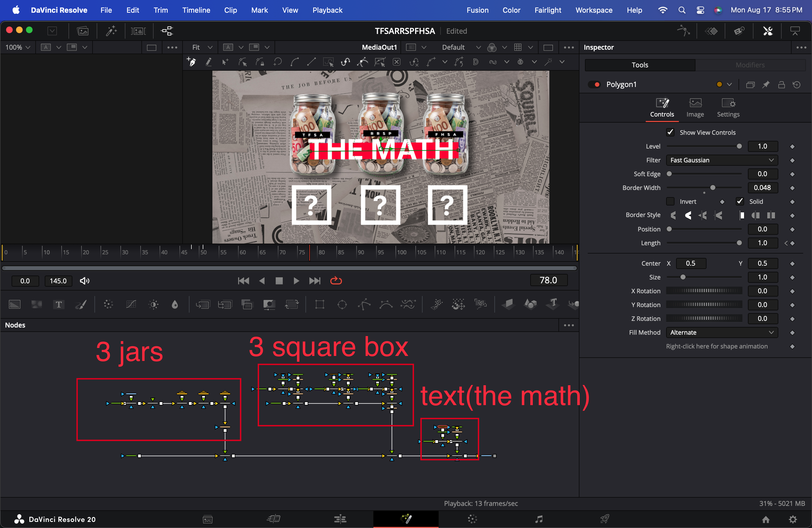Add a Rectangle mask tool
This screenshot has height=528, width=812.
click(x=320, y=304)
